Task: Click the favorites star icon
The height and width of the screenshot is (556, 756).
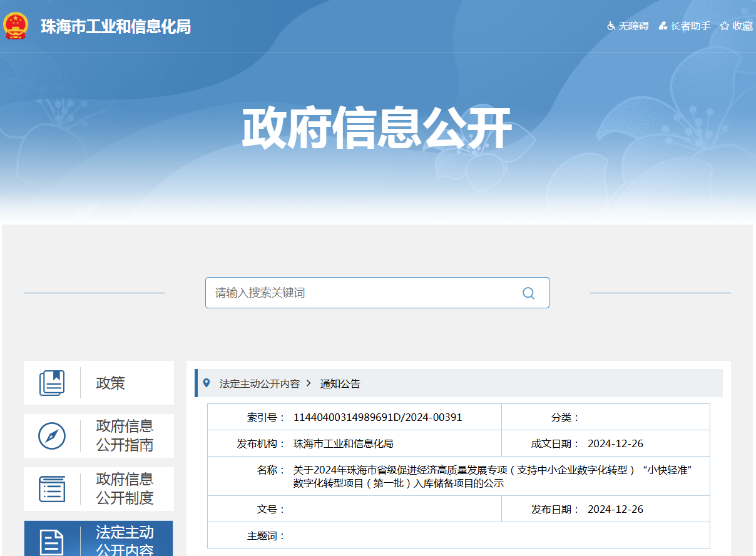Action: point(725,26)
